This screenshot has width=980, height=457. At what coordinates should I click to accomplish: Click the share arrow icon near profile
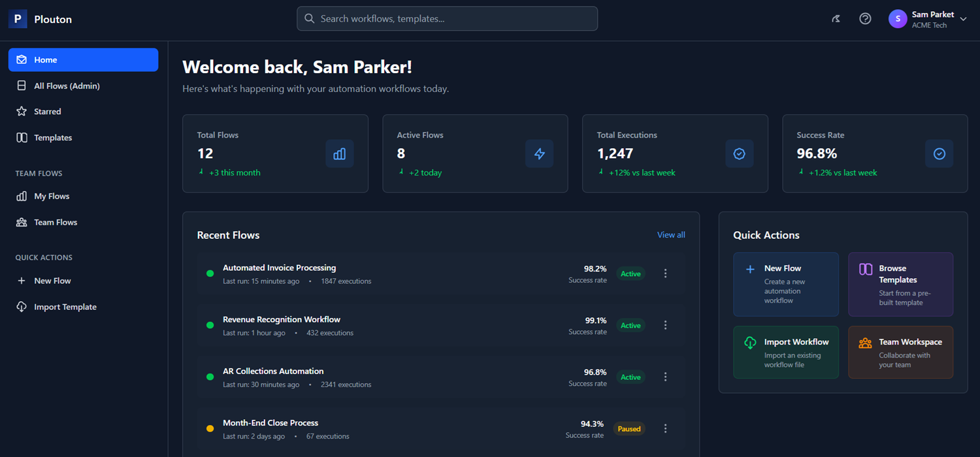pyautogui.click(x=836, y=18)
